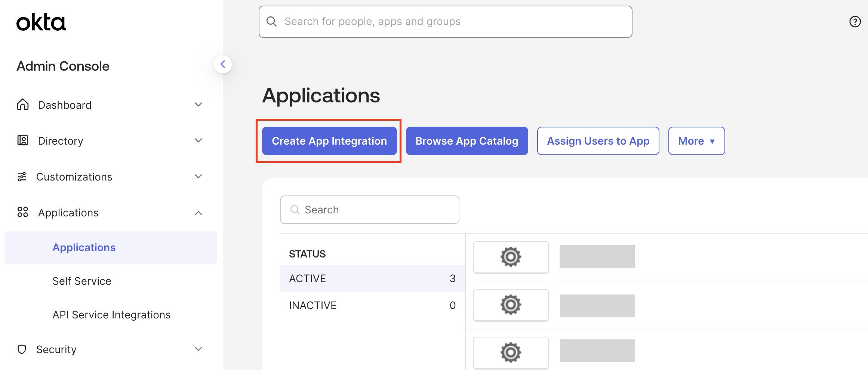Screen dimensions: 868x370
Task: Focus the applications list Search field
Action: pyautogui.click(x=370, y=210)
